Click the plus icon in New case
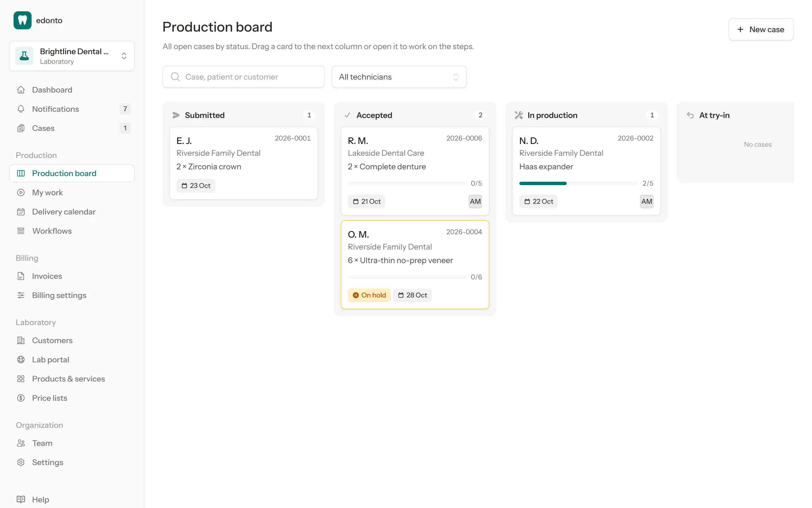The height and width of the screenshot is (508, 812). (740, 30)
